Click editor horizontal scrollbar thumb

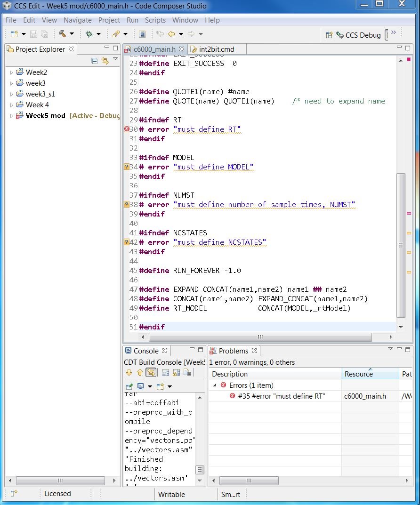tap(260, 337)
